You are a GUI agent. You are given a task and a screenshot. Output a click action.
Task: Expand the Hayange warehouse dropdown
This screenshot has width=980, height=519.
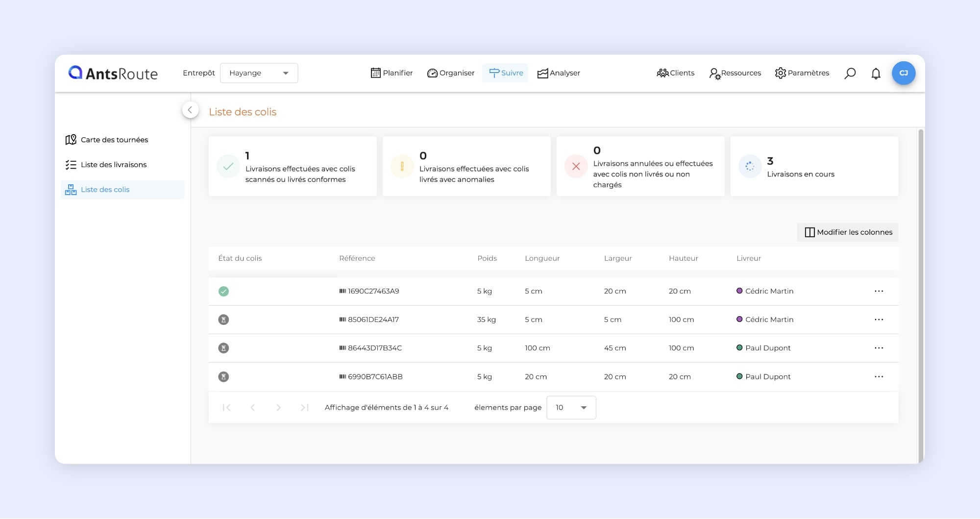(x=259, y=73)
